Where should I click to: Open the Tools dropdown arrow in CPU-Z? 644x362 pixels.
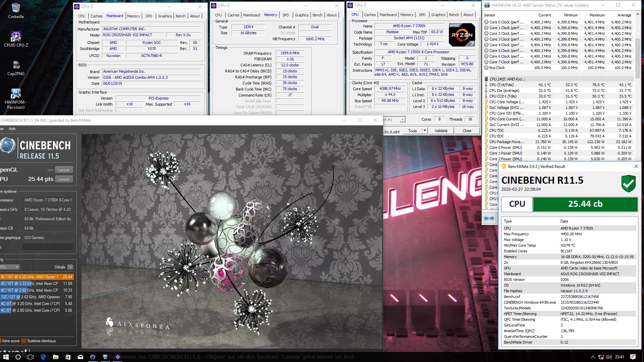point(425,131)
